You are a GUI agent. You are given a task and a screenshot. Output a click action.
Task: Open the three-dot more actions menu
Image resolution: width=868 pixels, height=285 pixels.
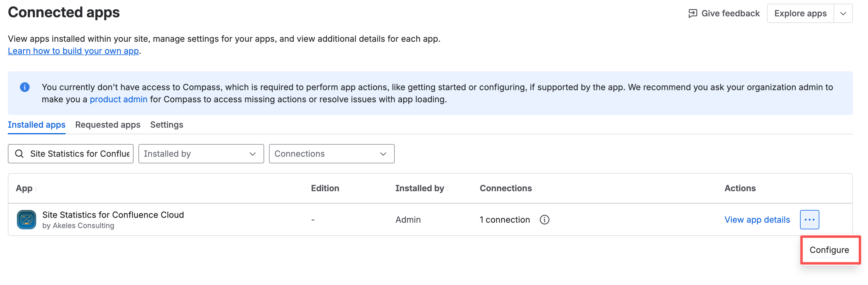(x=809, y=220)
